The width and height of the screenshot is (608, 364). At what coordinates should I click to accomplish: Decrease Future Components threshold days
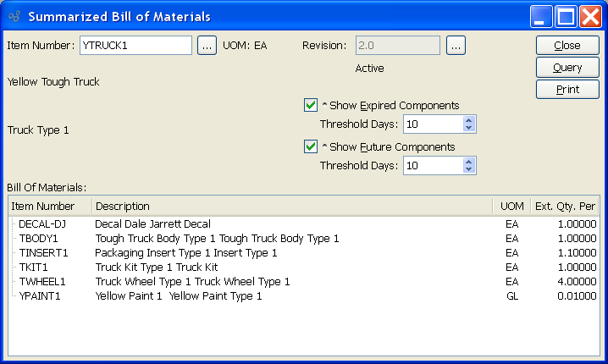pos(470,170)
